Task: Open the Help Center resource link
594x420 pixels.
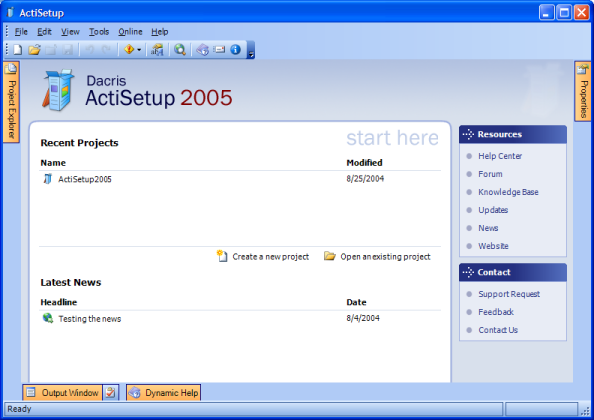Action: click(x=500, y=156)
